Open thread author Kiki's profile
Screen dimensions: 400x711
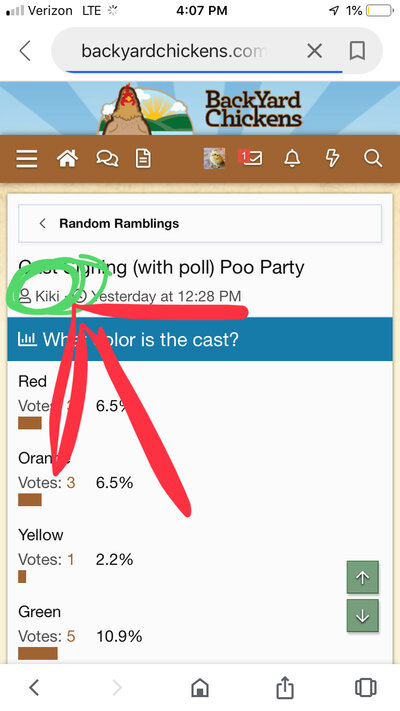(47, 297)
